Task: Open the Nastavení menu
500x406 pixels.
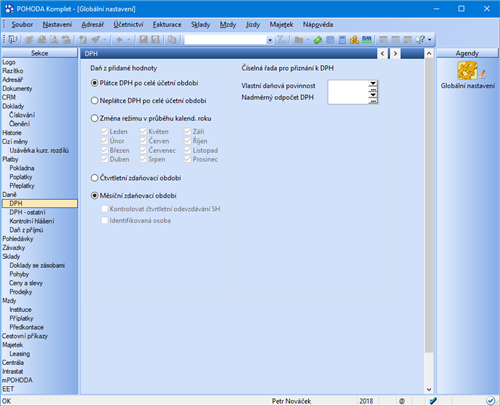Action: [57, 24]
